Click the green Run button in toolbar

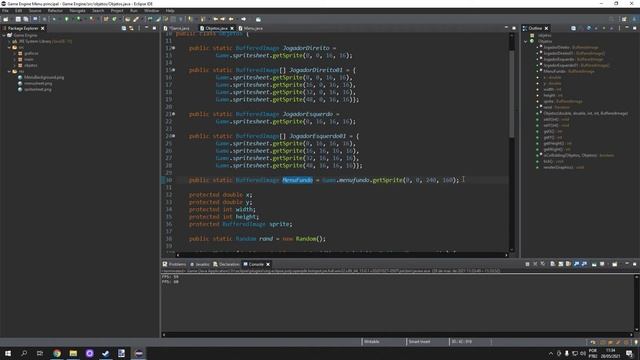point(67,19)
